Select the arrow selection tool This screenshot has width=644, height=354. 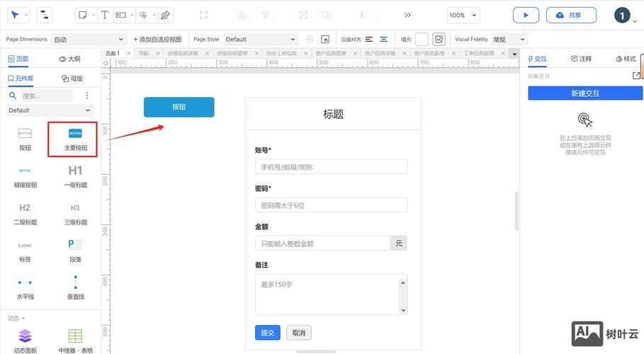click(15, 15)
